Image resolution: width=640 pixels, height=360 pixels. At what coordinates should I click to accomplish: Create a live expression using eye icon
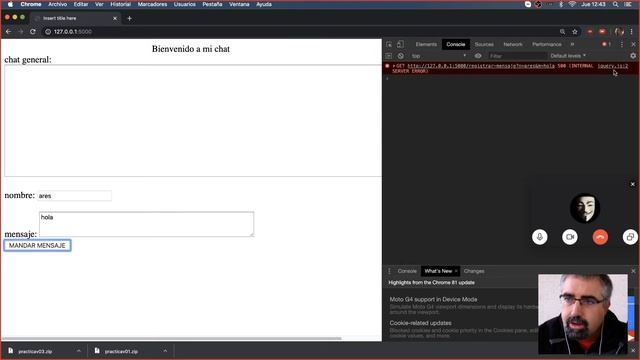click(478, 56)
